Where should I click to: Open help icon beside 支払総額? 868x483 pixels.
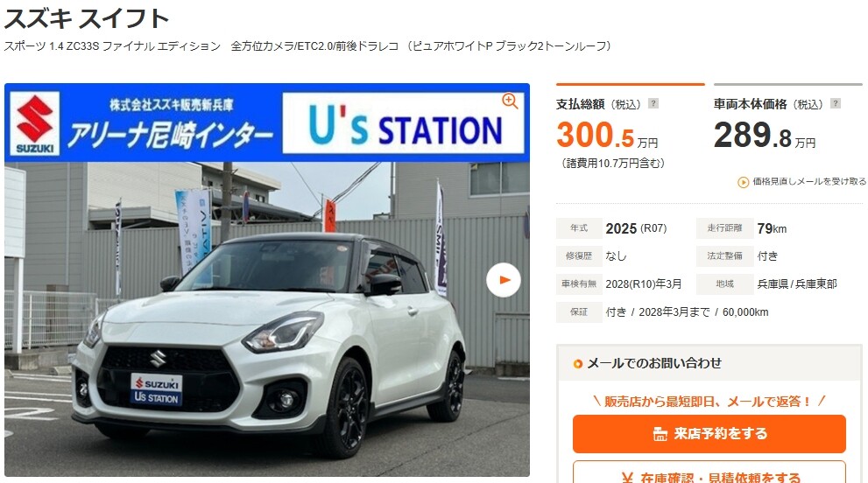pyautogui.click(x=653, y=103)
